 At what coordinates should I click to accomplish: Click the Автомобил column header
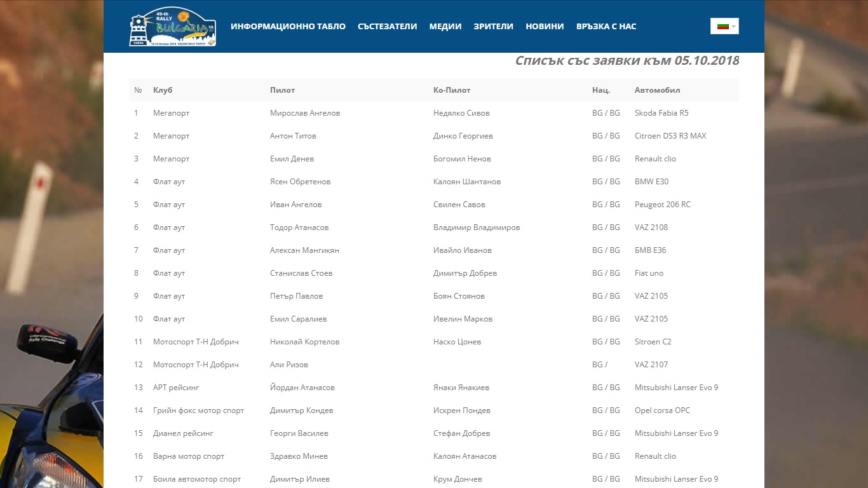[x=657, y=90]
